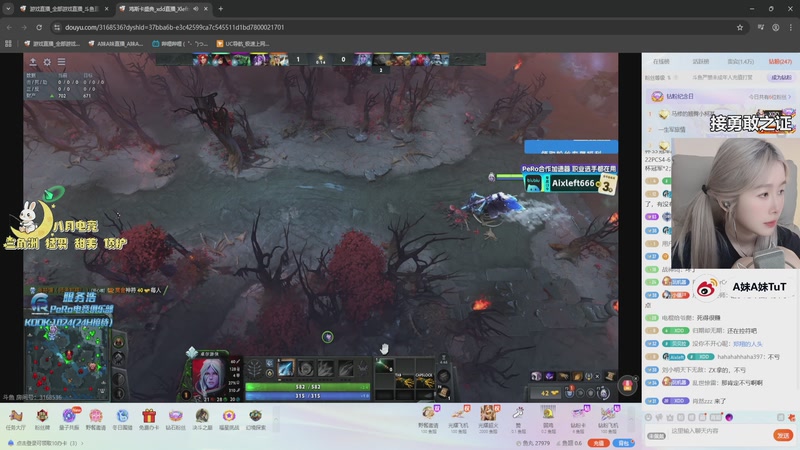Collapse the left activity bar arrow
Screen dimensions: 800x450
point(276,420)
